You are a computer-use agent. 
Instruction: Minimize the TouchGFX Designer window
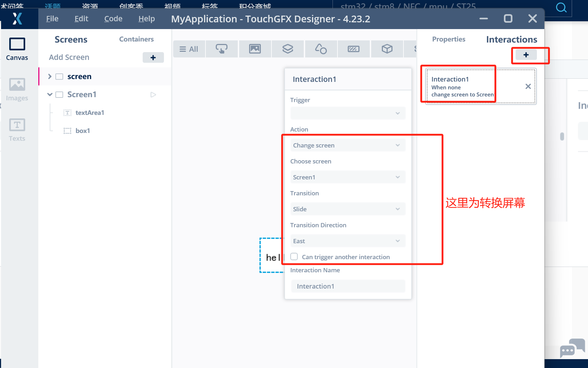coord(484,18)
